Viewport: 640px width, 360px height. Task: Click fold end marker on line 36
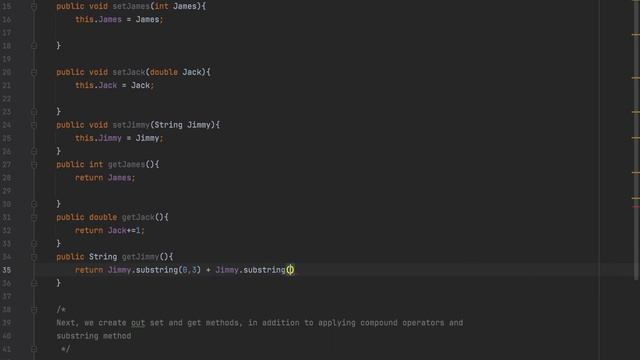click(34, 283)
